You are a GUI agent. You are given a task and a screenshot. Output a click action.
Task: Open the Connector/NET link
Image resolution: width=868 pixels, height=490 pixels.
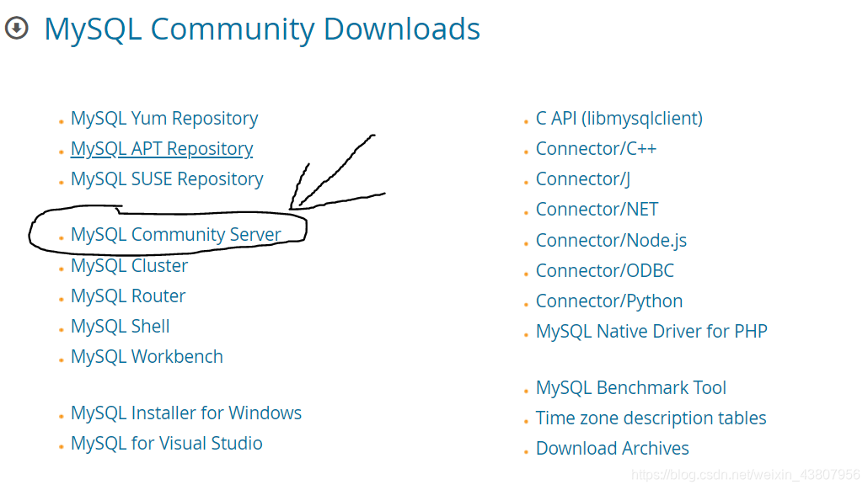[x=597, y=210]
